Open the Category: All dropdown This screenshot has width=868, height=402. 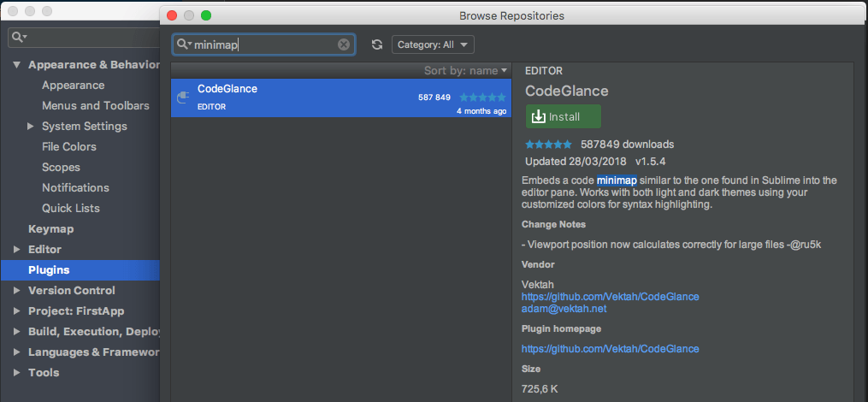pos(433,44)
